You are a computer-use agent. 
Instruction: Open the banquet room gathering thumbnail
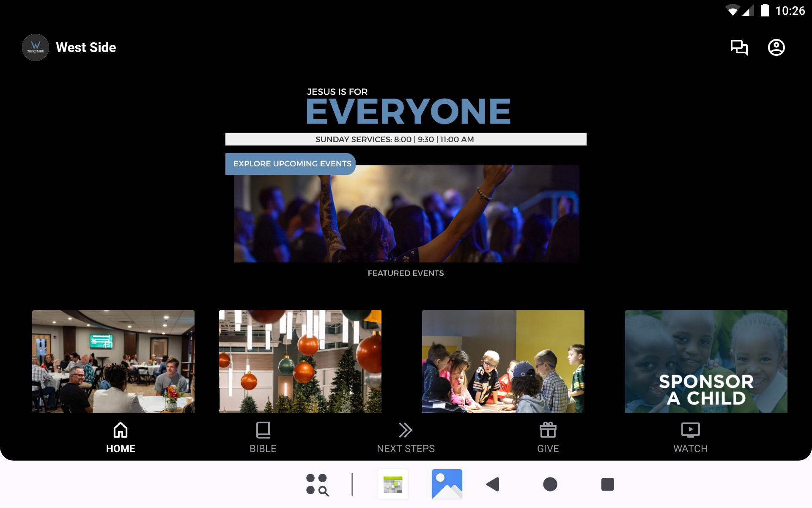tap(113, 361)
